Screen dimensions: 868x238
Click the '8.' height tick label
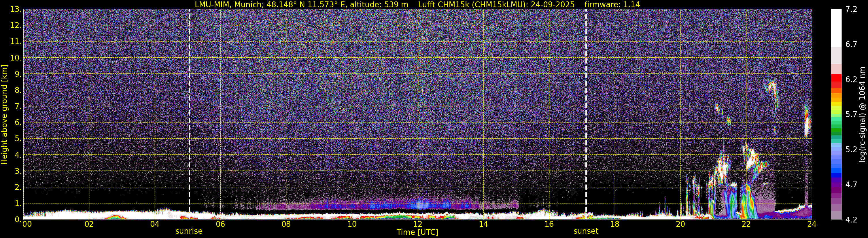(x=18, y=90)
